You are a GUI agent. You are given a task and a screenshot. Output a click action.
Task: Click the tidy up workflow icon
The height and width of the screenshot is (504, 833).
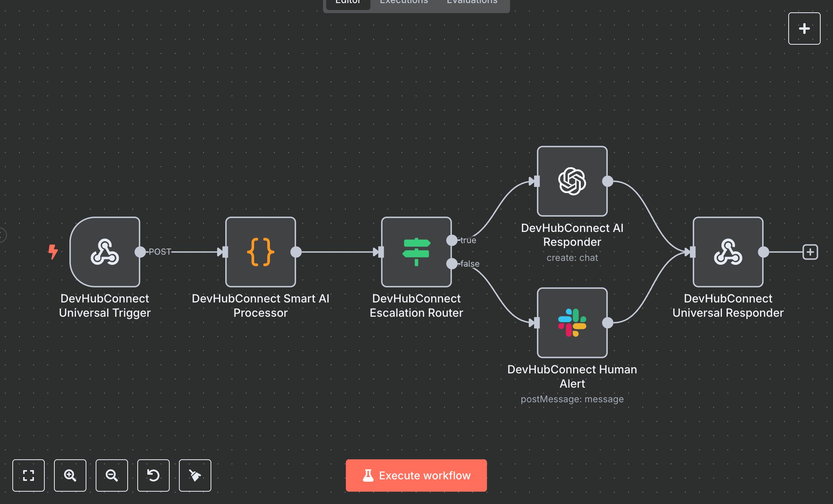[195, 475]
